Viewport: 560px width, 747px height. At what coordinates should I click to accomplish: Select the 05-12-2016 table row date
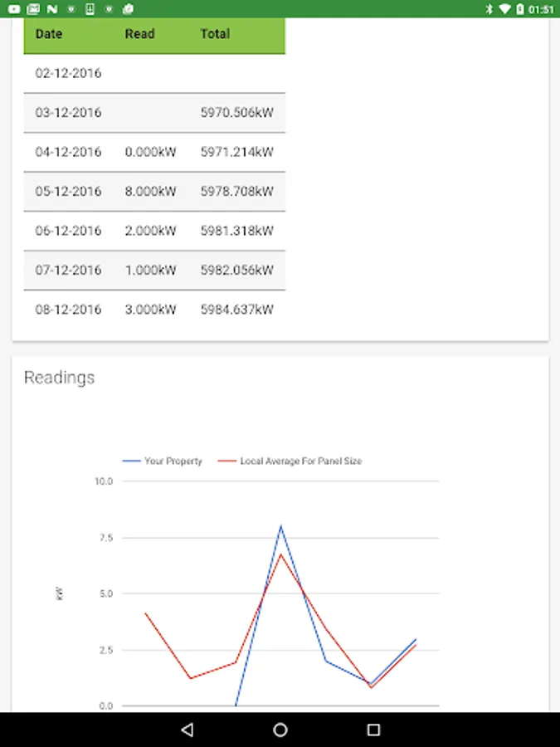[68, 191]
